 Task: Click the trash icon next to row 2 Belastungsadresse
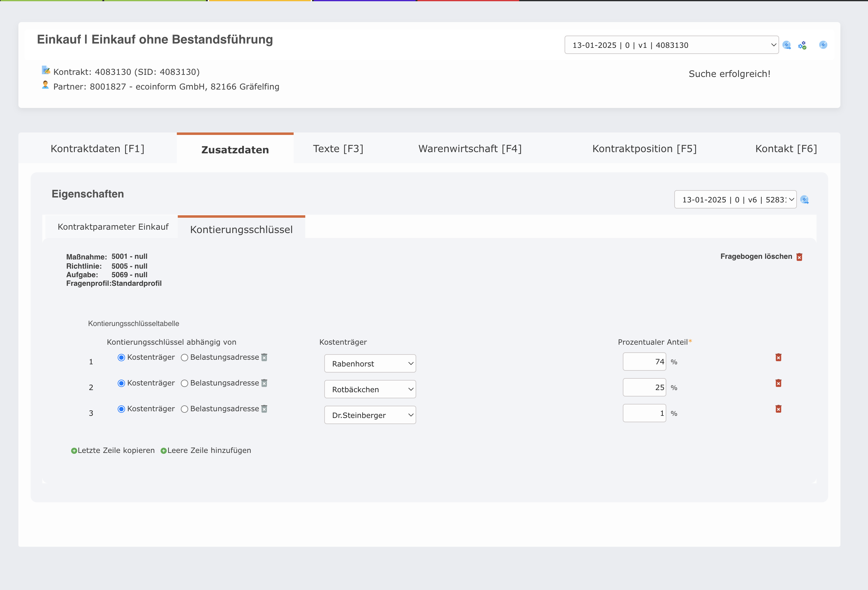(x=265, y=383)
